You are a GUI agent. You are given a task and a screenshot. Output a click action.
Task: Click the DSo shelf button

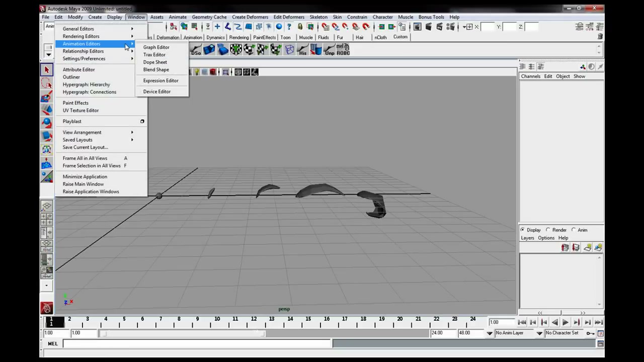[196, 49]
